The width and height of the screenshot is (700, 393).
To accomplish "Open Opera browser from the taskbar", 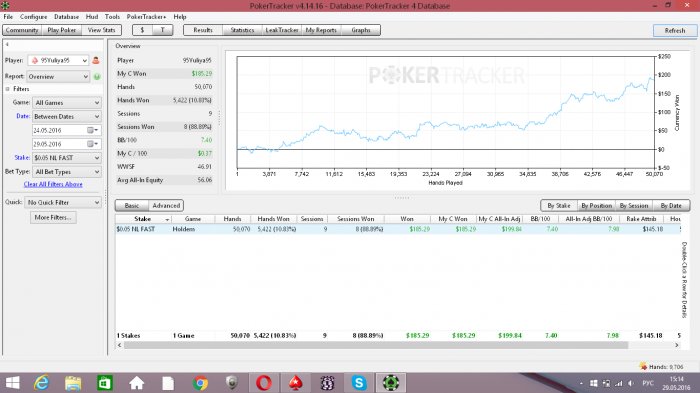I will 263,383.
